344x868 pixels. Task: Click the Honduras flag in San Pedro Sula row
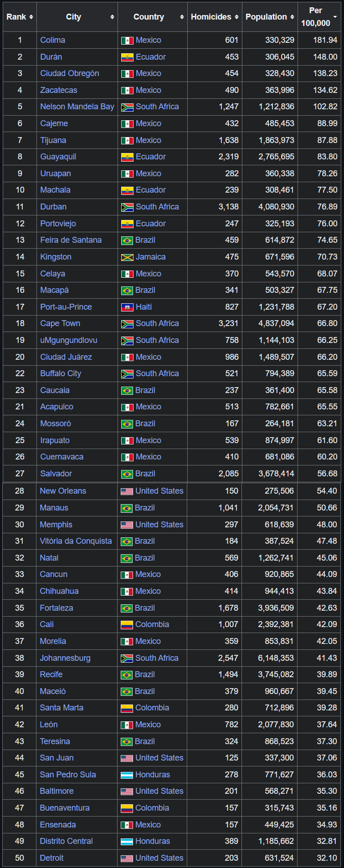coord(127,775)
